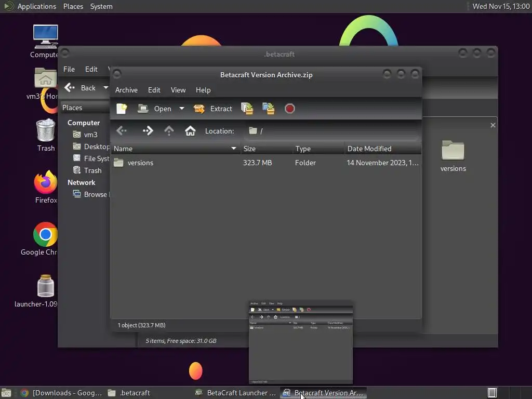
Task: Open Computer desktop icon
Action: [46, 42]
